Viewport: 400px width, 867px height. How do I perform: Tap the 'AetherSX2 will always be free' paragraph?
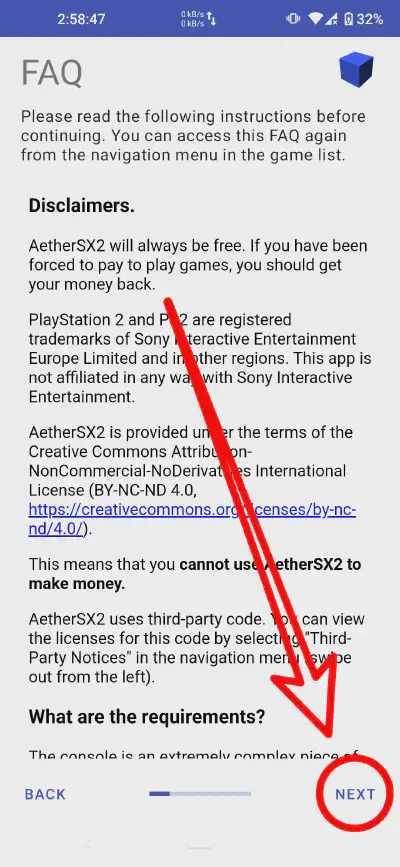coord(198,264)
